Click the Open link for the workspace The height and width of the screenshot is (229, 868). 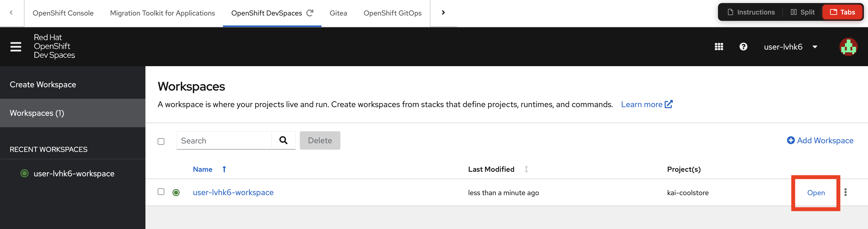[815, 193]
